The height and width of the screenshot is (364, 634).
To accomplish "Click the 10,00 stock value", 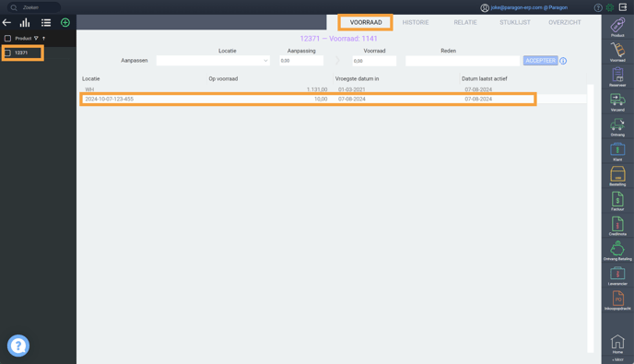I will coord(321,100).
